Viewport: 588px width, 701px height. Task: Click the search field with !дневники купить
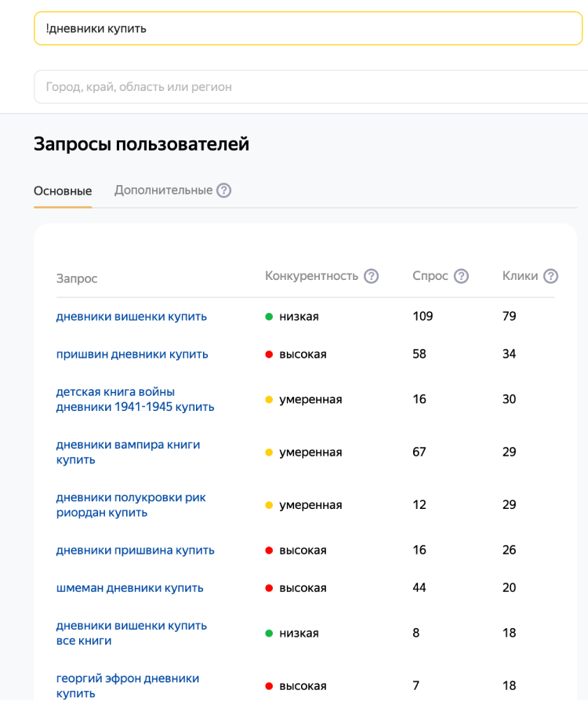coord(307,28)
